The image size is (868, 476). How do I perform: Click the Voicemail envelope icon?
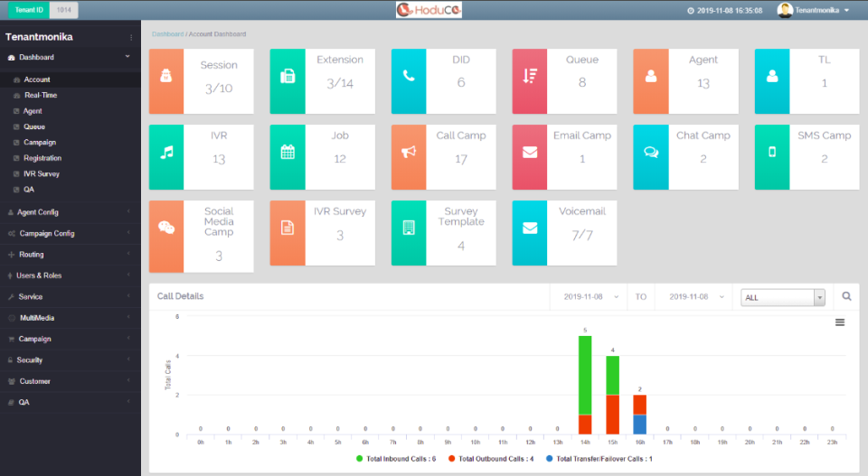point(530,228)
